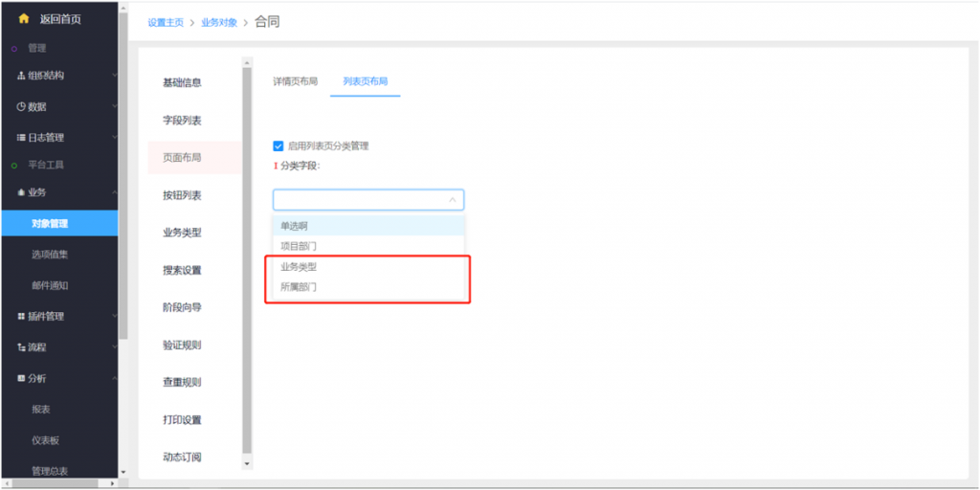
Task: Click the 日志管理 list icon
Action: coord(21,138)
